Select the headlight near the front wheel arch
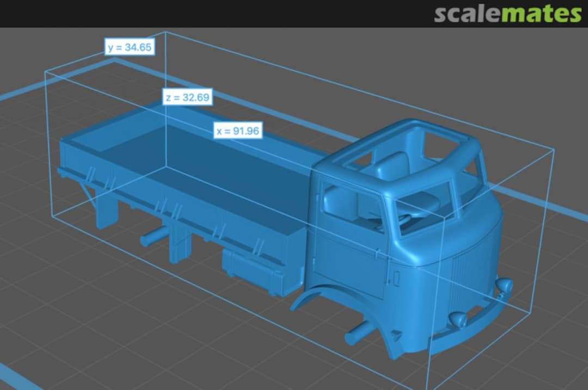 click(456, 319)
